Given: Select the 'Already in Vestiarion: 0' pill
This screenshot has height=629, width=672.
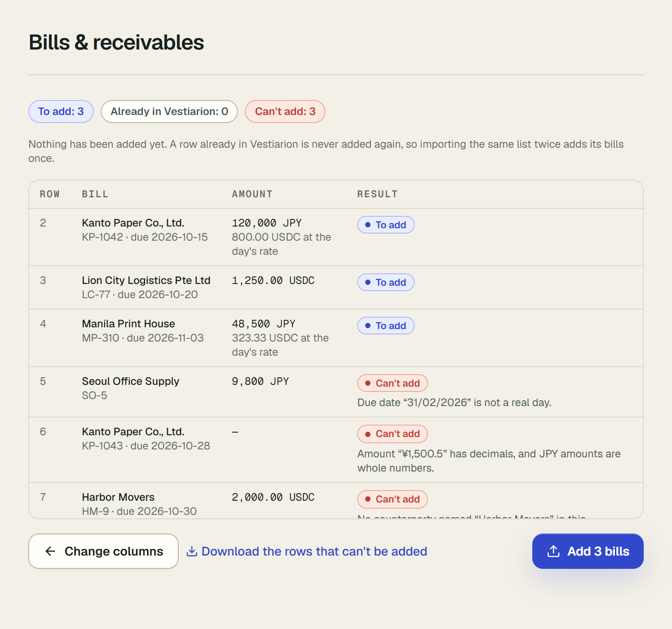Looking at the screenshot, I should [x=169, y=111].
